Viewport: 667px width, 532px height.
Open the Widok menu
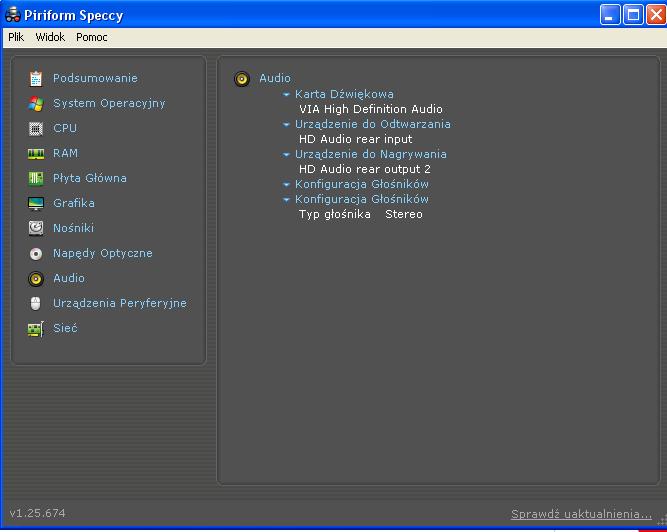(50, 37)
